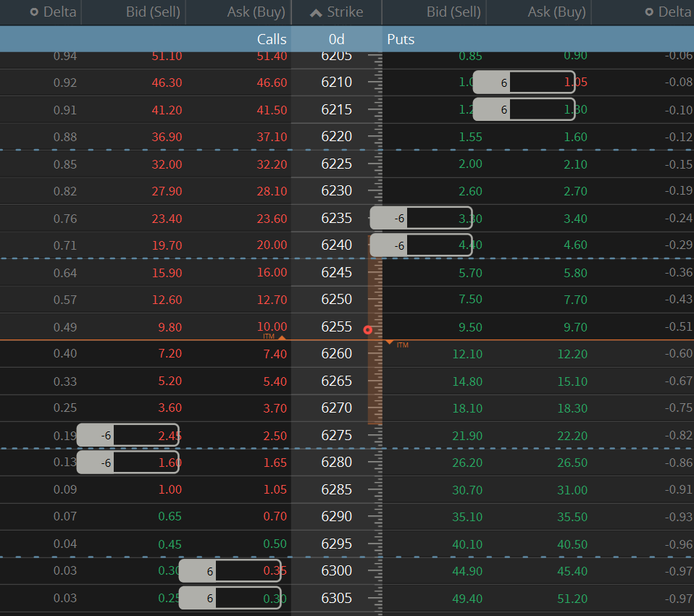Viewport: 694px width, 616px height.
Task: Click the red price marker beside strike 6255
Action: click(368, 330)
